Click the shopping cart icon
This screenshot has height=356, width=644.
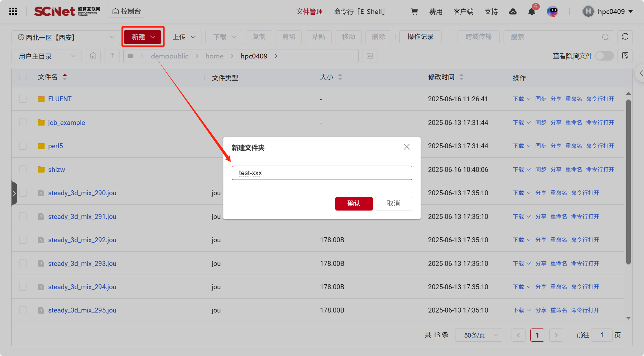coord(414,11)
